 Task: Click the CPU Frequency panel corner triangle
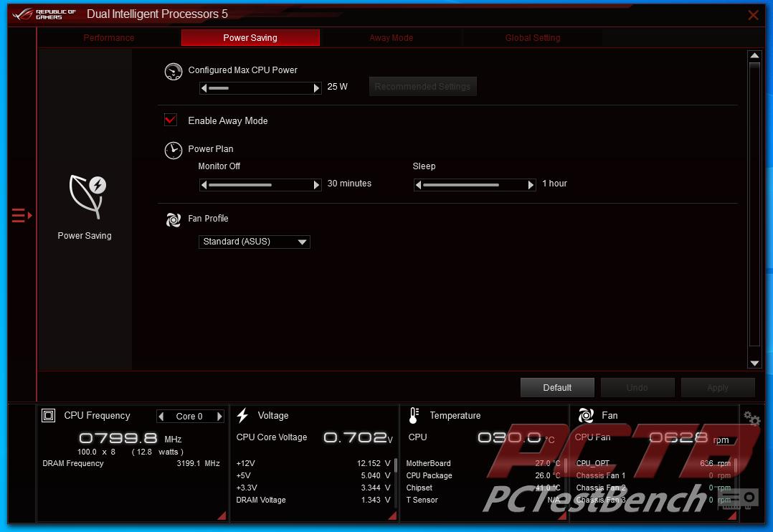pyautogui.click(x=222, y=516)
